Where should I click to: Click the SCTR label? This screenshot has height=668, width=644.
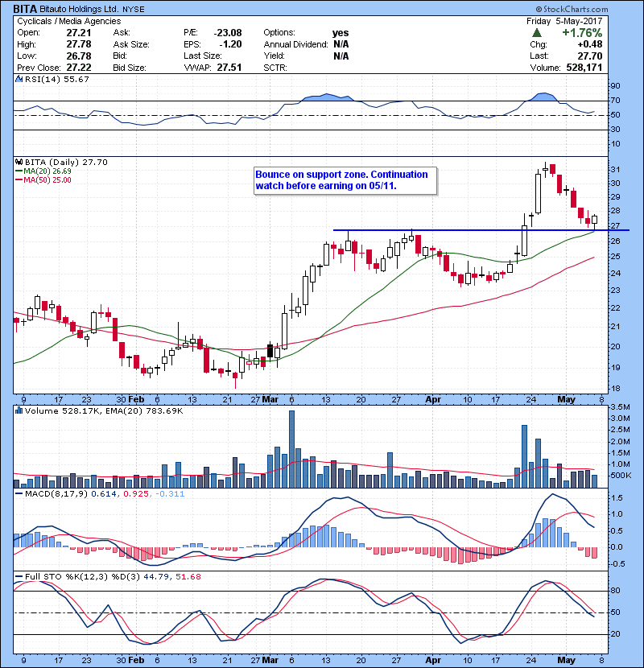(x=275, y=68)
